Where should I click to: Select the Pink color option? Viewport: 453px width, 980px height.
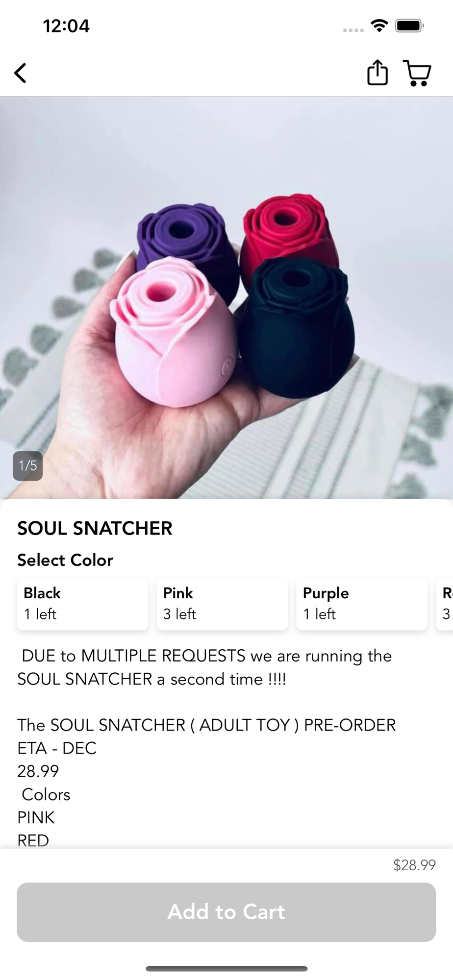(222, 603)
